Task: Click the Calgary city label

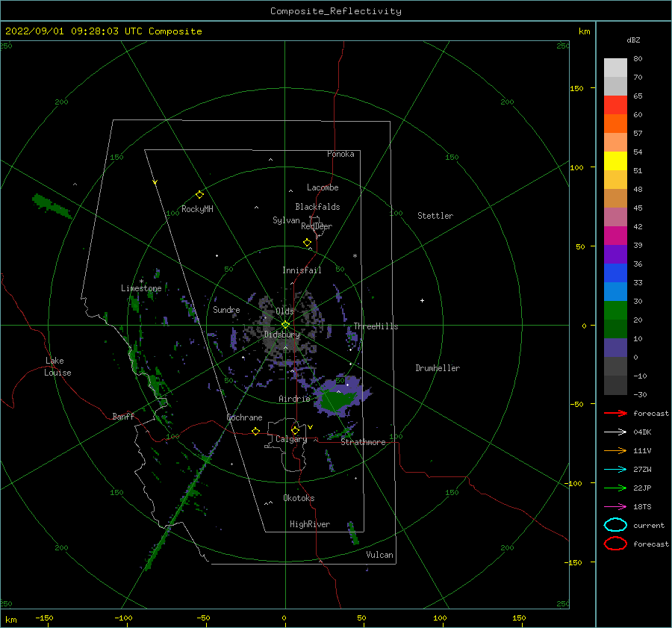Action: click(x=291, y=439)
